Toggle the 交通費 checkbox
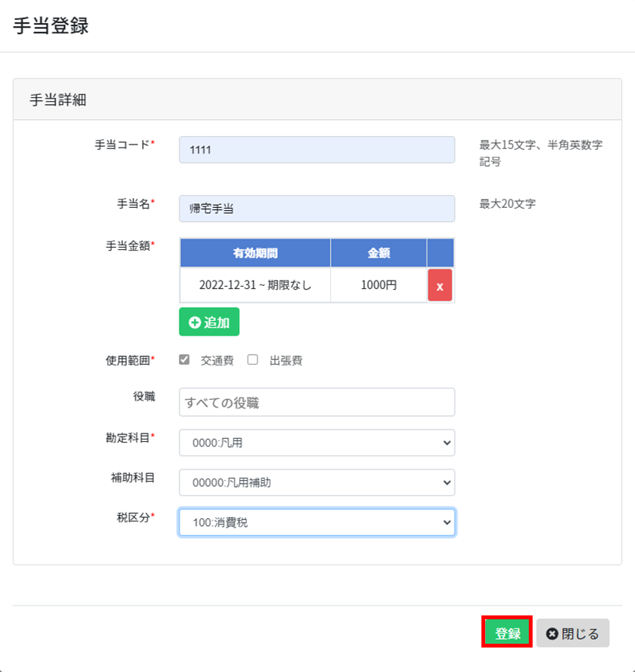Image resolution: width=635 pixels, height=672 pixels. [x=184, y=359]
